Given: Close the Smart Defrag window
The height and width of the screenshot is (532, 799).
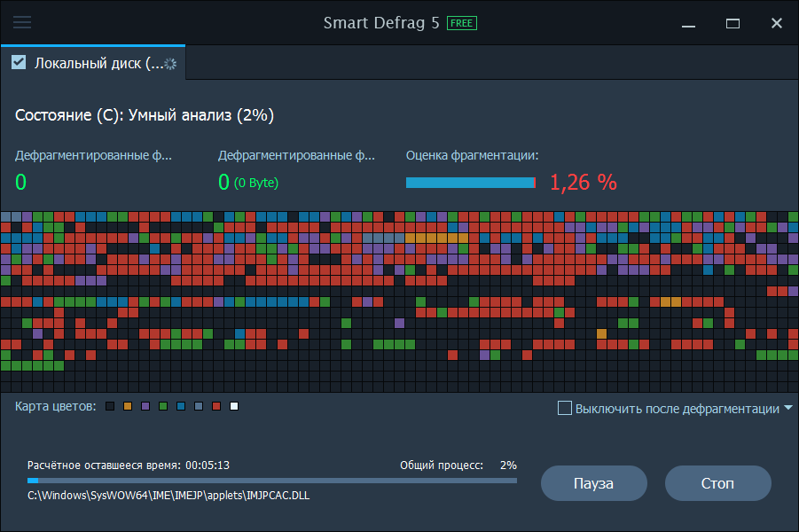Looking at the screenshot, I should pyautogui.click(x=777, y=23).
